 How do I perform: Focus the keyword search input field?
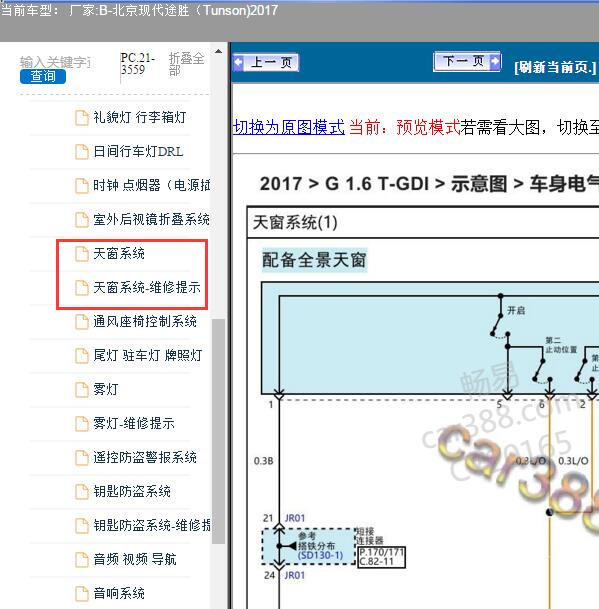click(55, 62)
